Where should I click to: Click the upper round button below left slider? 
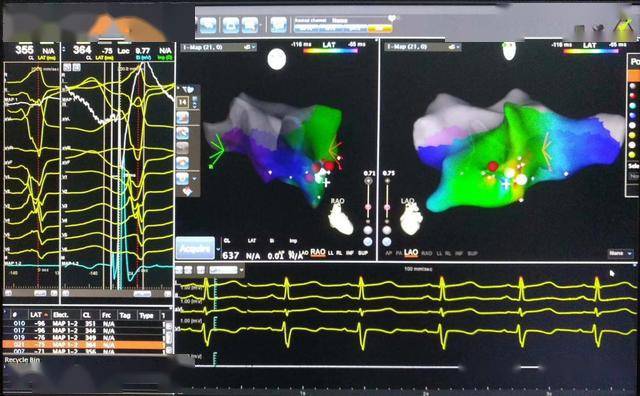[368, 230]
